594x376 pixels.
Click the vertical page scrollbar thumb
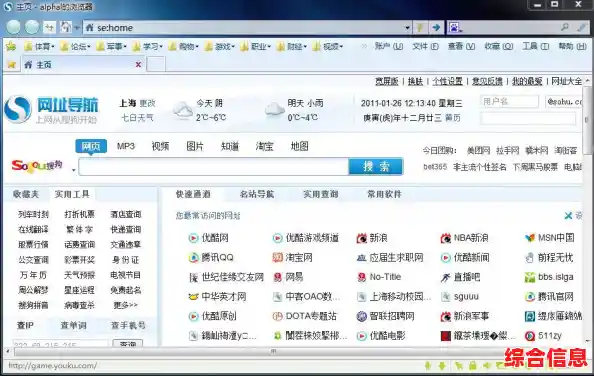(x=588, y=120)
